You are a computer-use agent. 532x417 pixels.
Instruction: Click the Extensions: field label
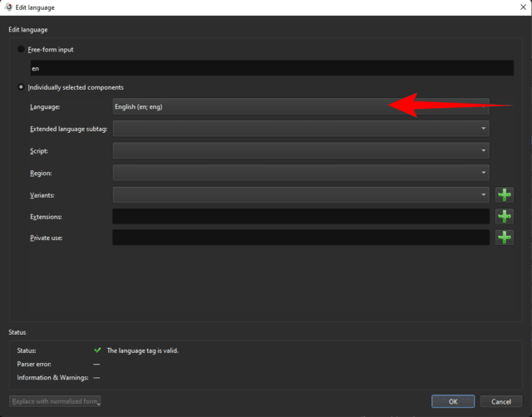point(46,217)
